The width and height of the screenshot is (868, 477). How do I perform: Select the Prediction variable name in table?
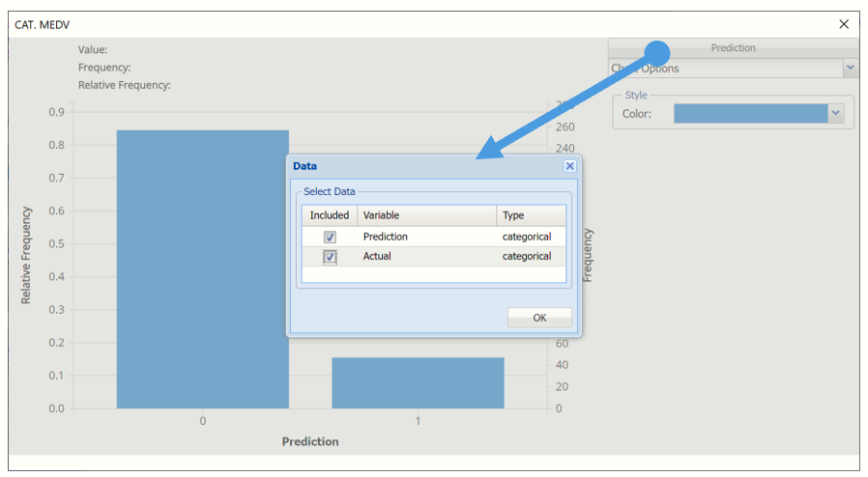point(386,237)
